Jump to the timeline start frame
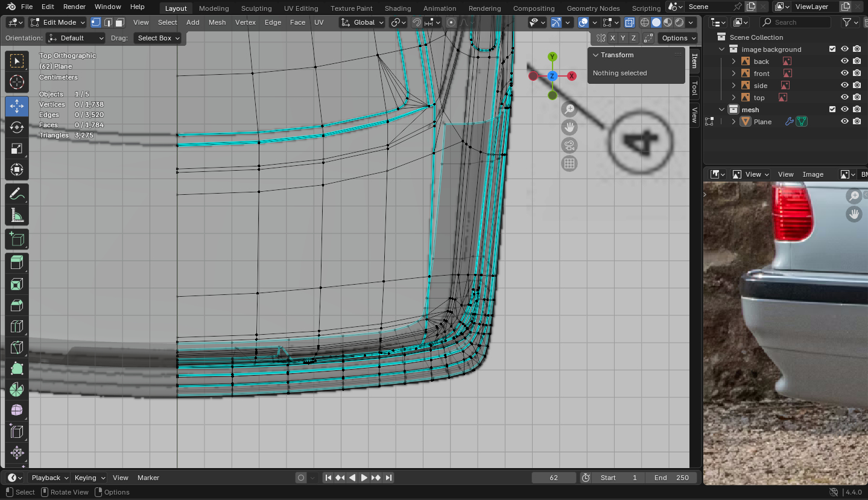The image size is (868, 500). (328, 478)
